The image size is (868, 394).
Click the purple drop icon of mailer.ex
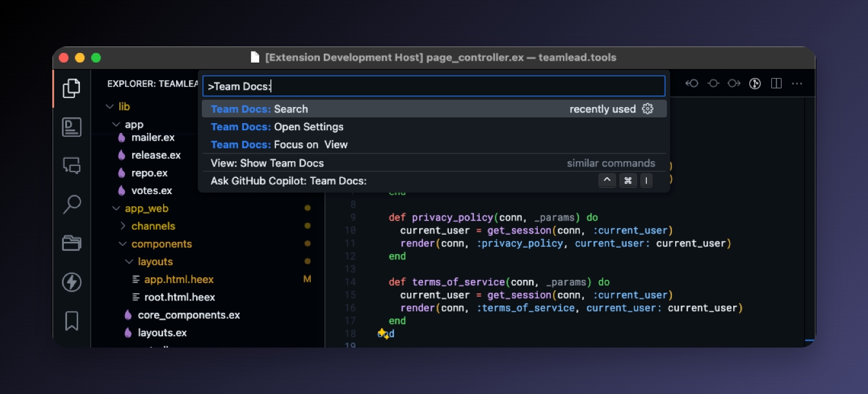[121, 137]
